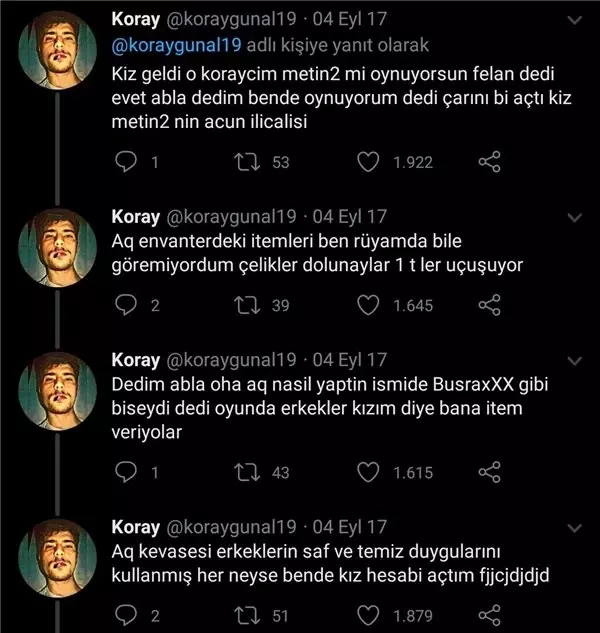Open the first tweet's options chevron

pos(575,20)
